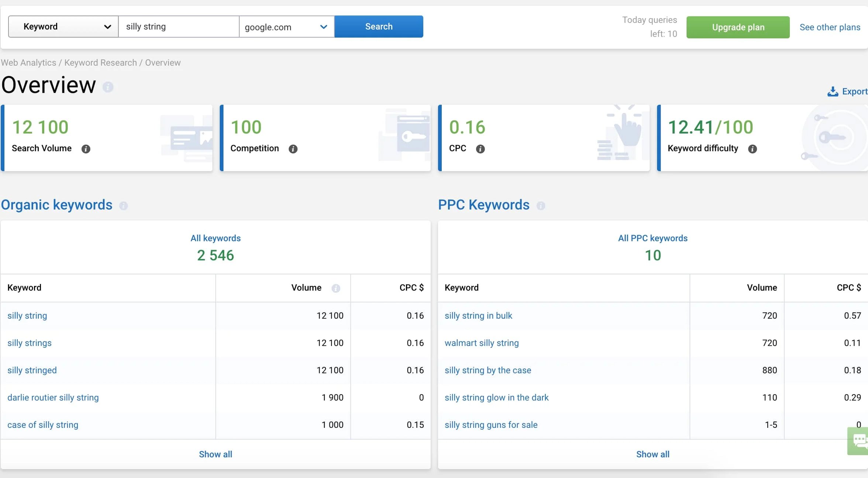The height and width of the screenshot is (478, 868).
Task: Click the Volume column info icon
Action: [335, 288]
